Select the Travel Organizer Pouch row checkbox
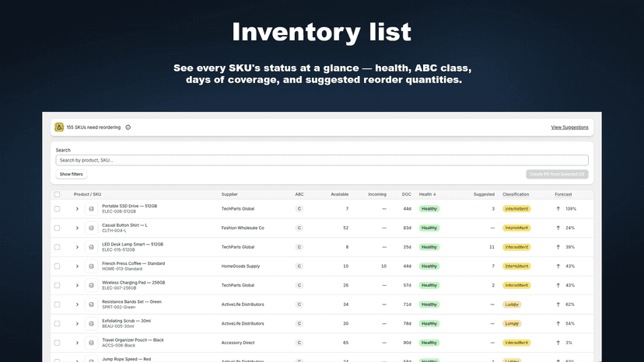 (57, 343)
